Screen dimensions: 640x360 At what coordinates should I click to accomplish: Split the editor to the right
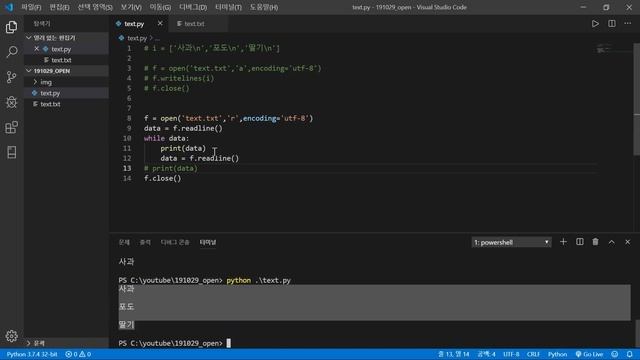(611, 24)
